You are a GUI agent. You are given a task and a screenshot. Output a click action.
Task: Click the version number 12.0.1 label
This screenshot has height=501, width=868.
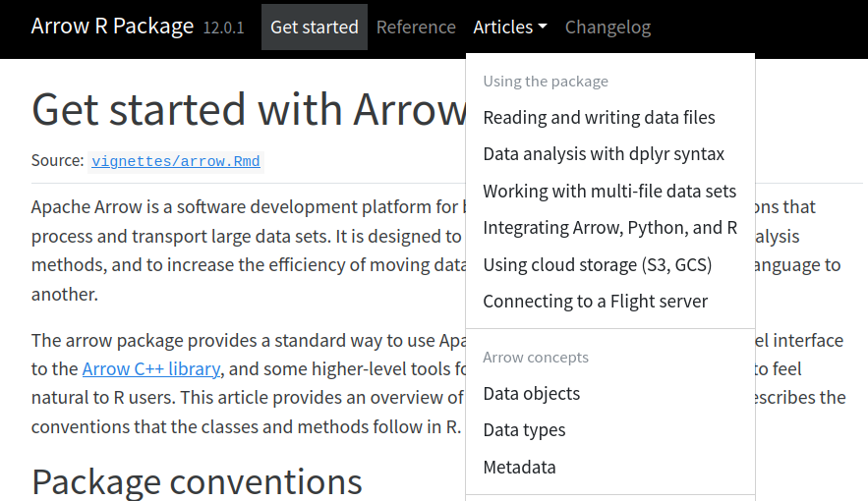[223, 28]
